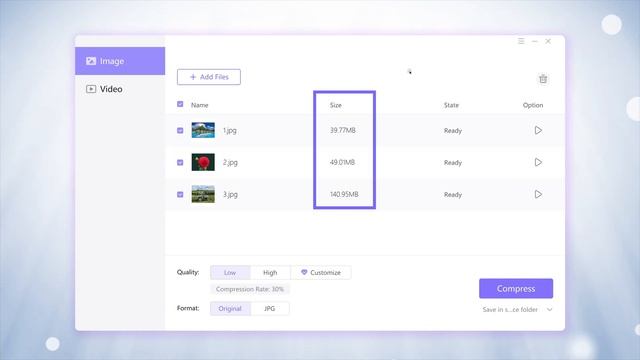This screenshot has width=640, height=360.
Task: Click the Compression Rate 30% label
Action: click(250, 289)
